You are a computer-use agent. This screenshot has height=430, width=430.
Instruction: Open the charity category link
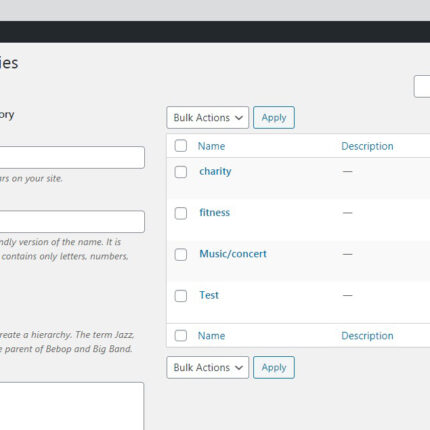point(215,171)
